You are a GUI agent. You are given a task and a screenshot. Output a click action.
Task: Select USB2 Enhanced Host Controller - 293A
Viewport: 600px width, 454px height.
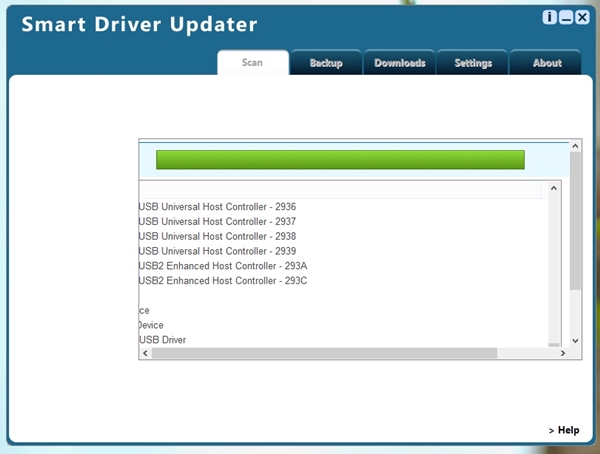click(223, 266)
